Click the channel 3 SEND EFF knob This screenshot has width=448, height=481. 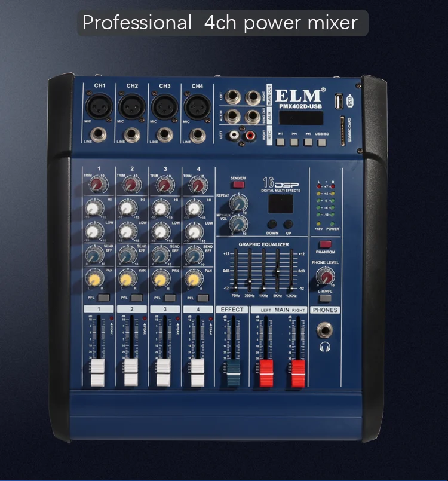[161, 255]
